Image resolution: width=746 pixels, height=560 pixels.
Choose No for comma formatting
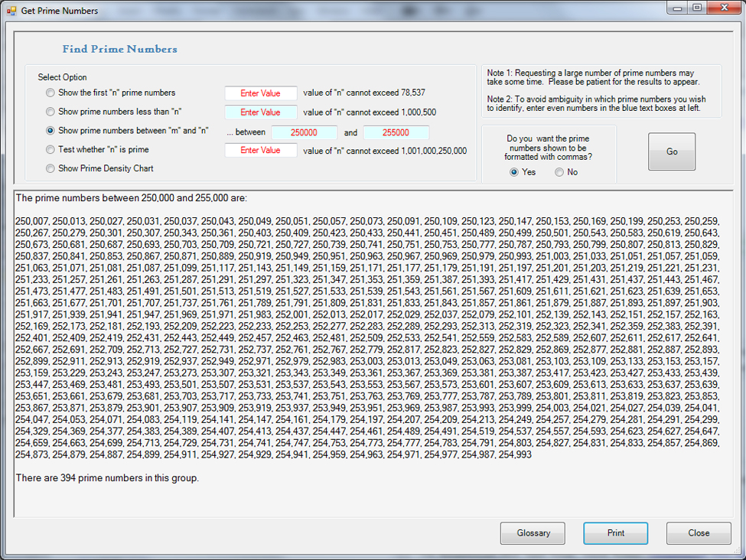click(x=559, y=172)
